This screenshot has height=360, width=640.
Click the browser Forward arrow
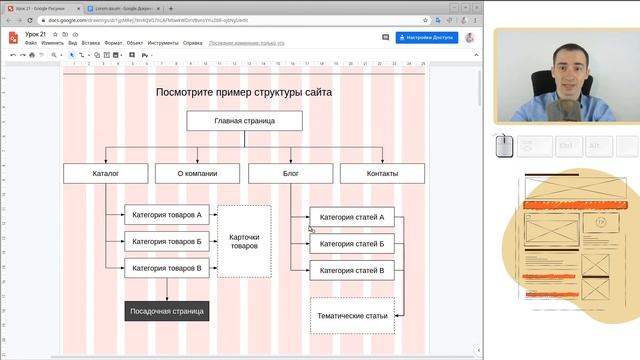19,20
